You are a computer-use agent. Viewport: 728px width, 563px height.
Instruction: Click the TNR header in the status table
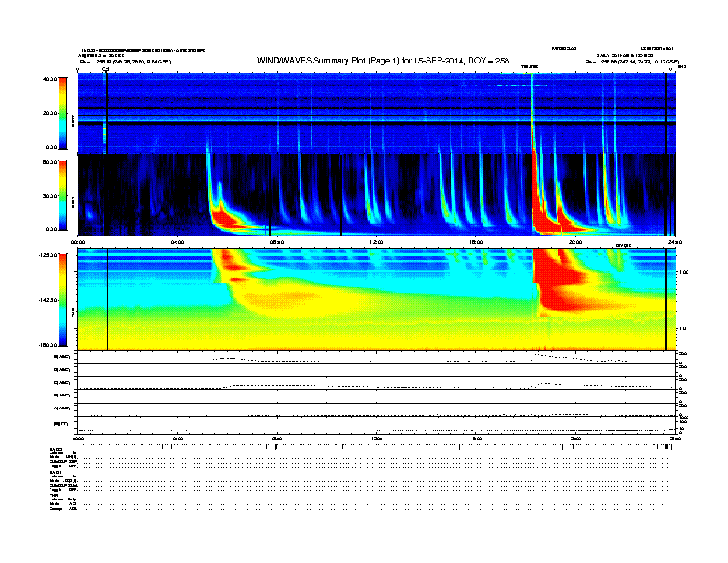click(x=53, y=495)
